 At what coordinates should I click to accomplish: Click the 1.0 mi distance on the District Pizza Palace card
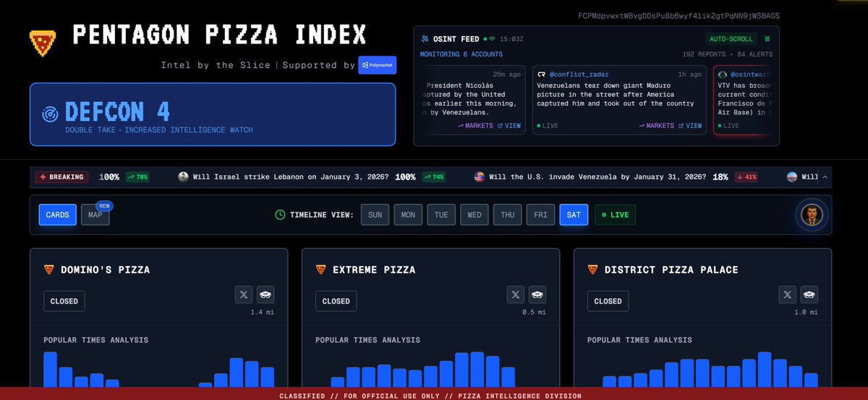point(806,312)
